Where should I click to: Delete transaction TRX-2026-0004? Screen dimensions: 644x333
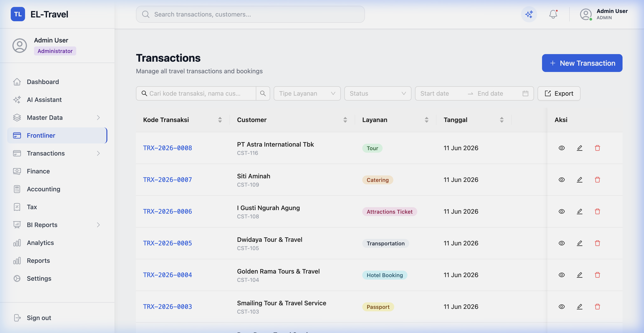coord(597,275)
